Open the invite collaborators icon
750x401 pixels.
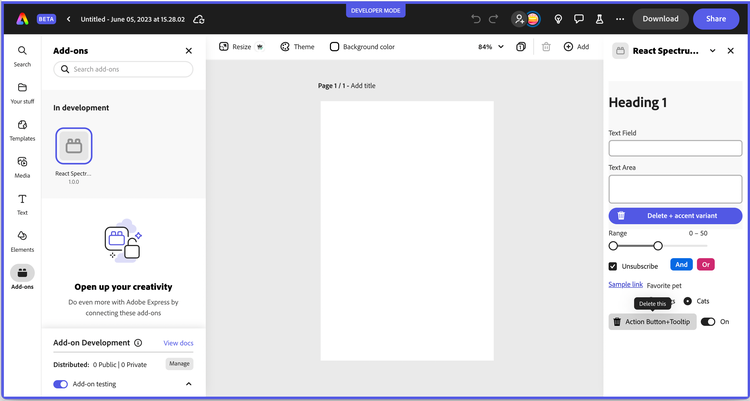tap(519, 19)
